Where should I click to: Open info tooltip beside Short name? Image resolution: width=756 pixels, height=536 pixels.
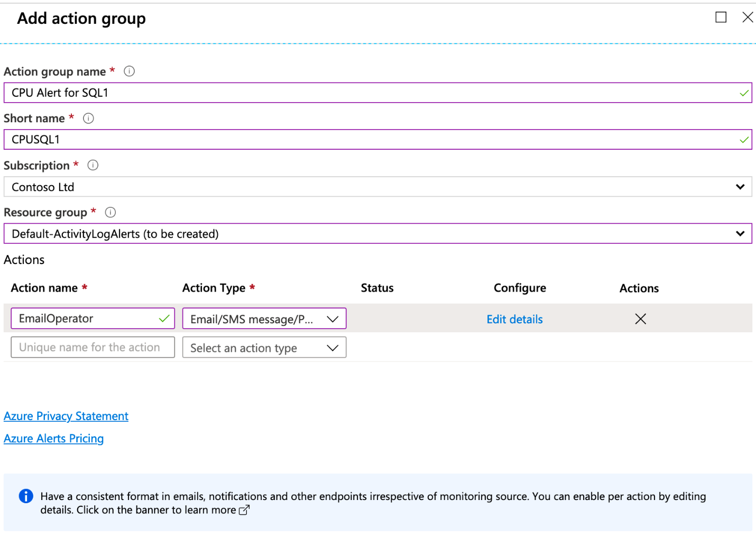pyautogui.click(x=88, y=118)
